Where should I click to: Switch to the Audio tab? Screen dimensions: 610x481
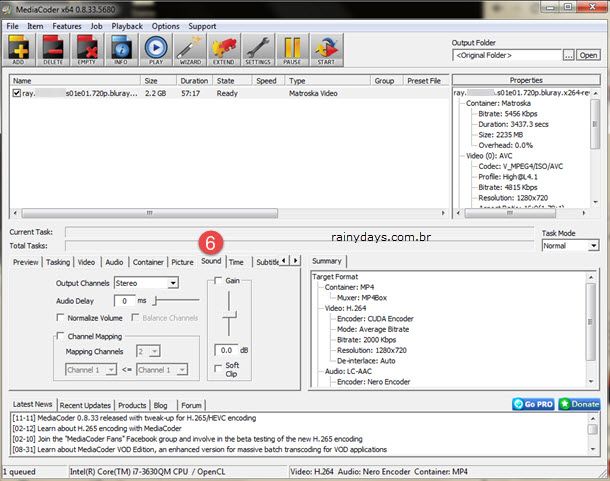coord(114,262)
